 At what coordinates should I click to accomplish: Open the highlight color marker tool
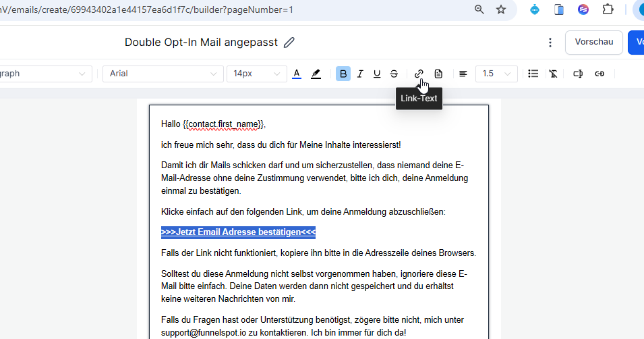[316, 74]
